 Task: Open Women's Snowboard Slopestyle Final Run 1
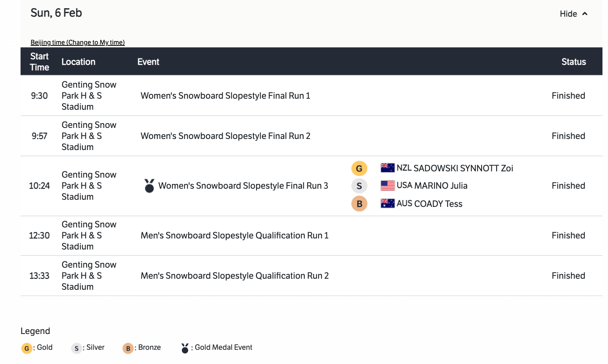(x=225, y=96)
